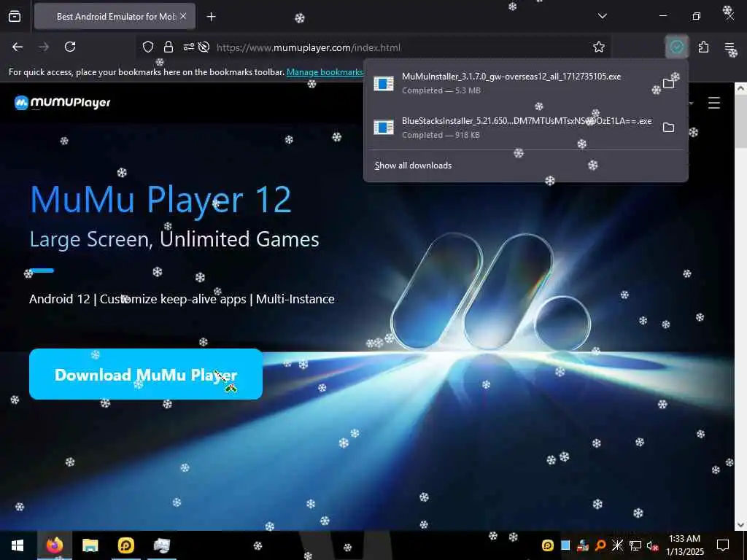Open the Windows Start menu
Image resolution: width=747 pixels, height=560 pixels.
18,545
